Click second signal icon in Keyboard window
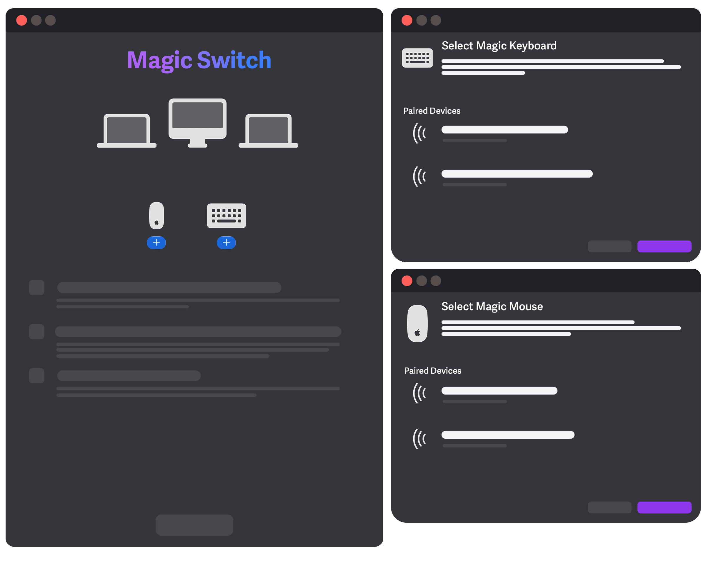Image resolution: width=706 pixels, height=588 pixels. click(419, 177)
